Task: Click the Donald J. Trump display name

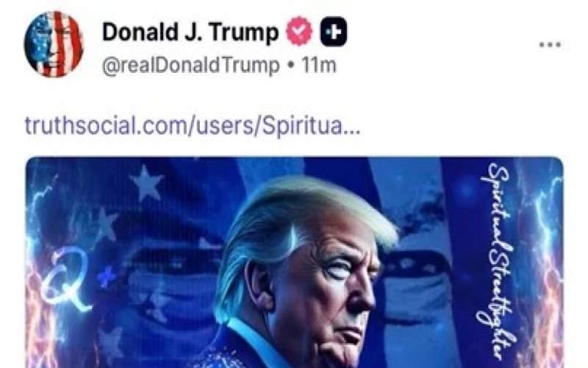Action: [x=190, y=32]
